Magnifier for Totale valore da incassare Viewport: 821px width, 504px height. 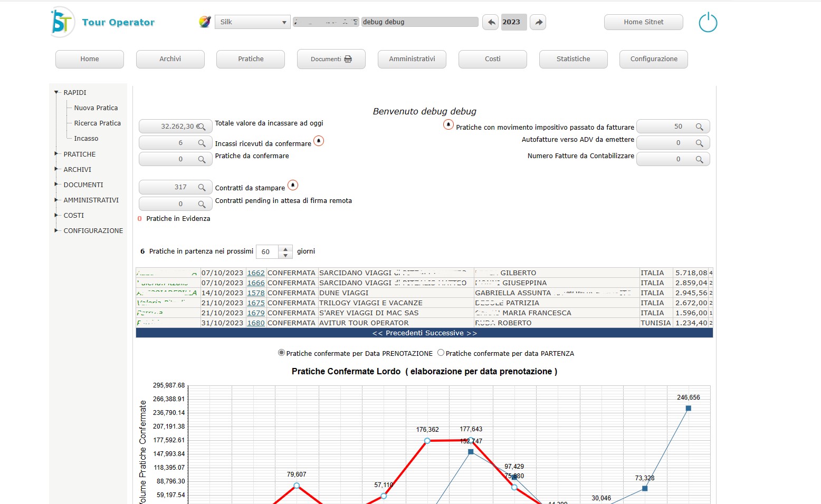point(202,127)
